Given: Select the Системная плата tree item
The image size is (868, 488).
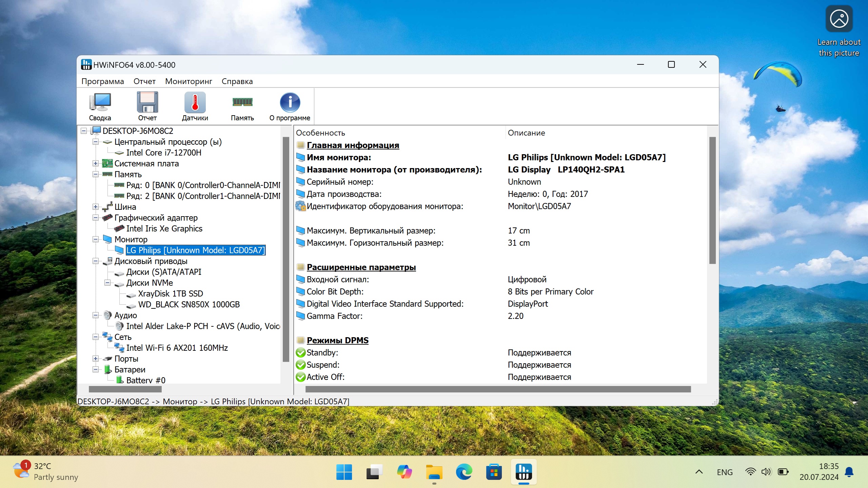Looking at the screenshot, I should 146,163.
